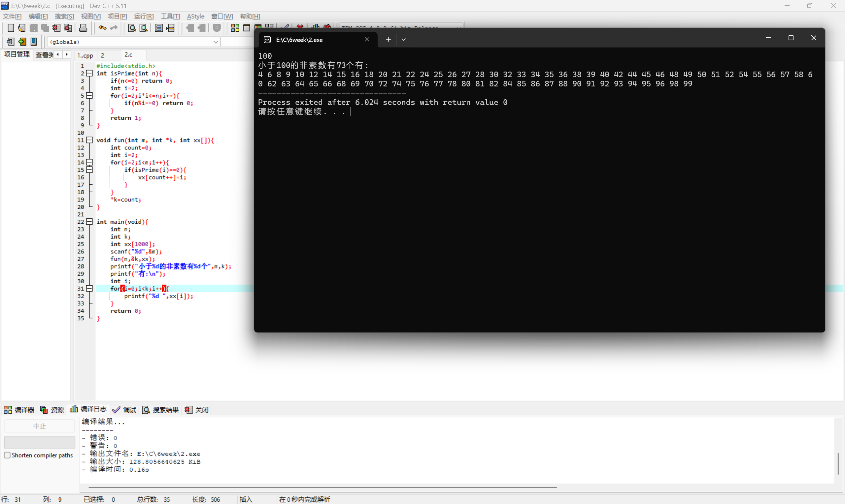
Task: Switch to the 1..cpp editor tab
Action: 85,55
